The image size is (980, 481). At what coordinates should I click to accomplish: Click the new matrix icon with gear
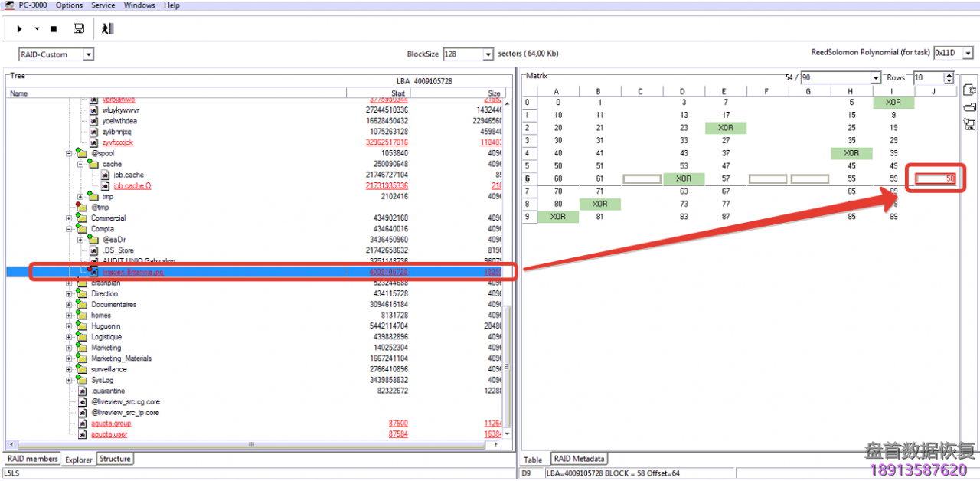pyautogui.click(x=969, y=90)
